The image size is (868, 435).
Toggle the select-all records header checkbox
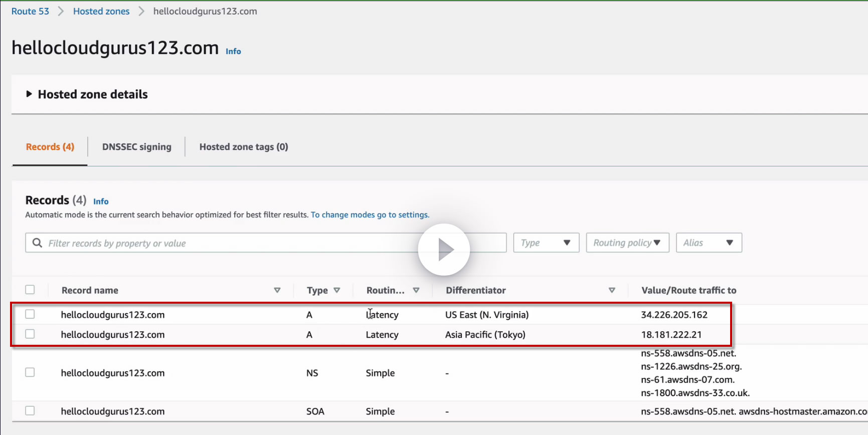[30, 290]
